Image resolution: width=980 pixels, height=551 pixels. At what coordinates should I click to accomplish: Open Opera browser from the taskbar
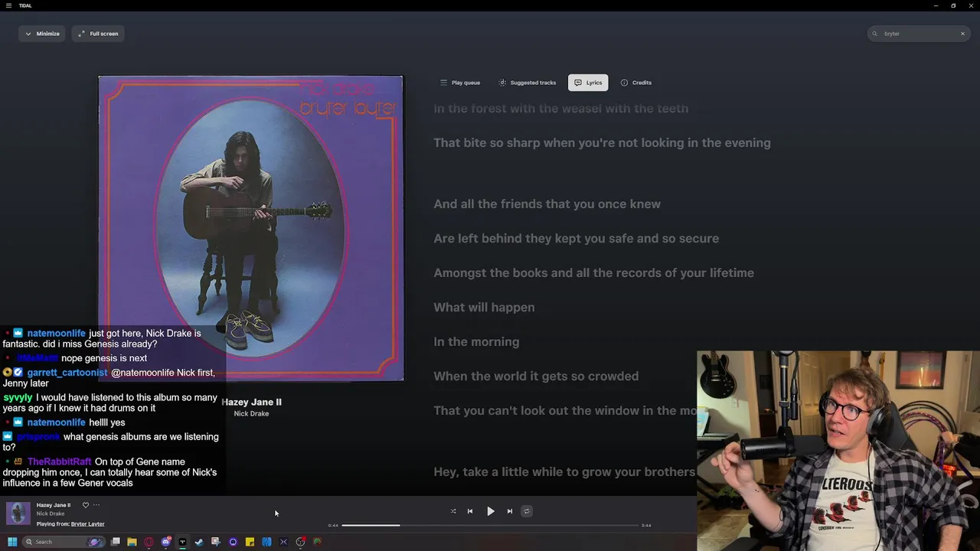(x=149, y=542)
